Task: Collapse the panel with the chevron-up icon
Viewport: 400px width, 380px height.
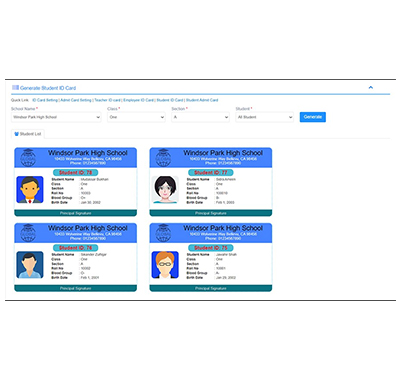Action: tap(371, 88)
